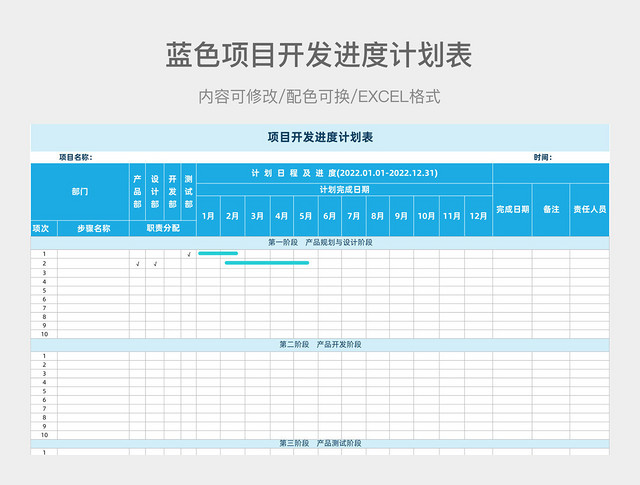Click the 完成日期 column header
Screen dimensions: 640x485
512,209
